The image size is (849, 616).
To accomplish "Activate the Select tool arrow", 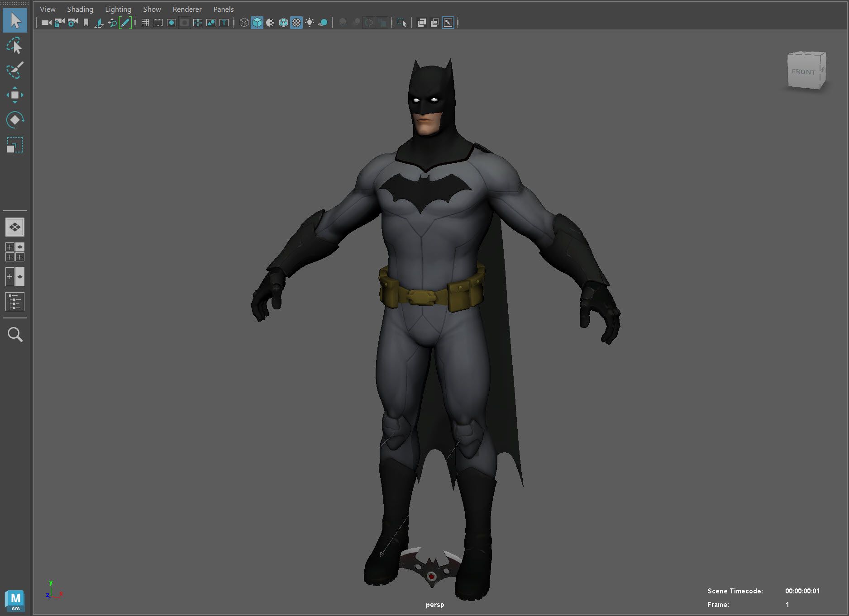I will click(x=15, y=21).
